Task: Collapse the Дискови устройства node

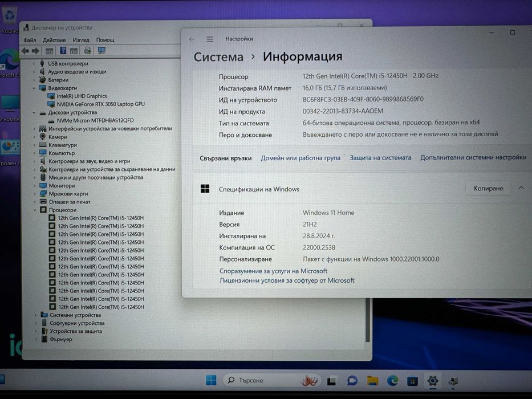Action: pyautogui.click(x=34, y=112)
